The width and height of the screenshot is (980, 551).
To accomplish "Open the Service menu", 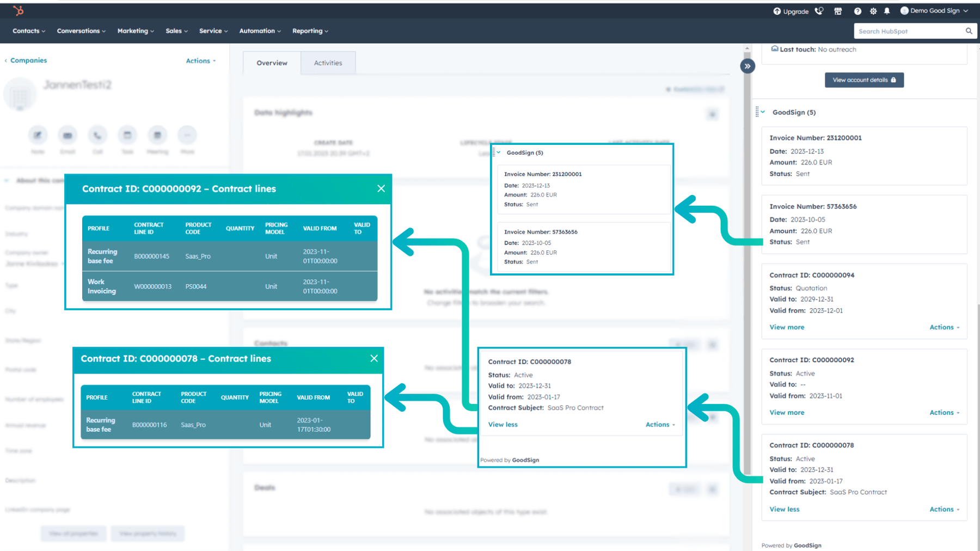I will click(x=213, y=31).
